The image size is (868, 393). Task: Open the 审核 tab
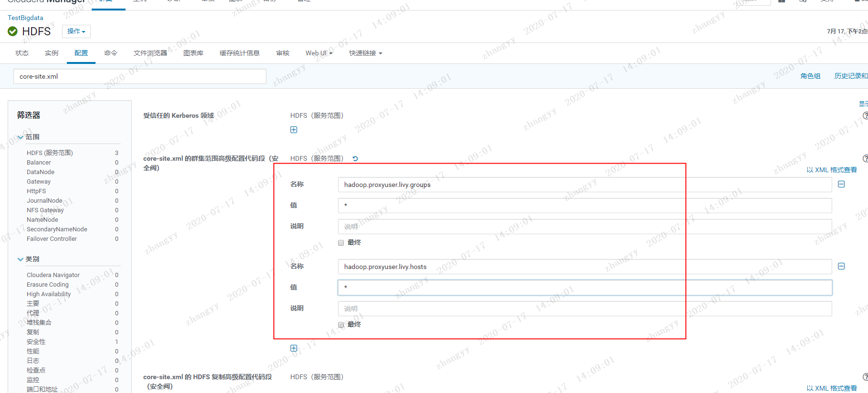(x=283, y=53)
